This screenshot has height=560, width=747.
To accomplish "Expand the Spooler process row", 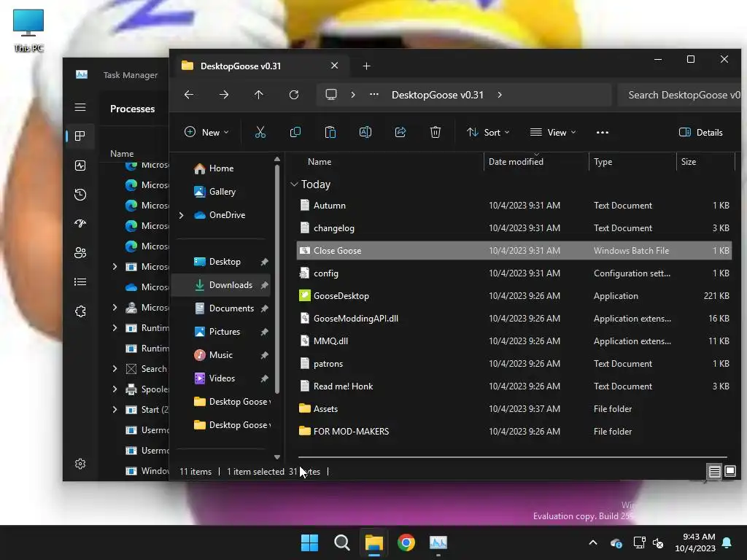I will coord(115,389).
